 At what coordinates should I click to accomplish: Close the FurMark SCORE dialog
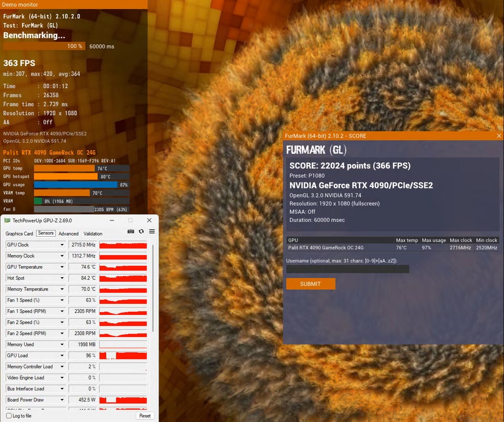tap(499, 136)
